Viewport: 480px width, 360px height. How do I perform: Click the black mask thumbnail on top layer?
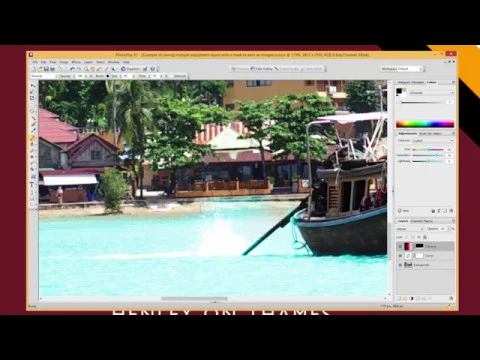pos(419,246)
